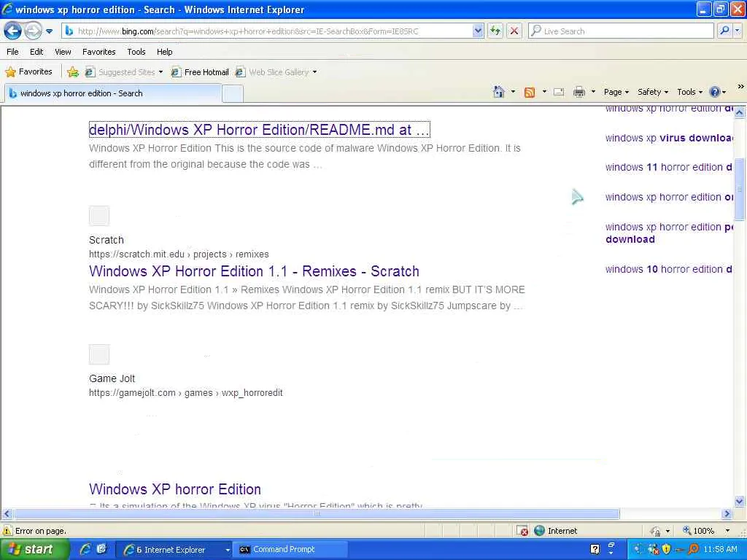The width and height of the screenshot is (747, 560).
Task: Click the vertical scrollbar down arrow
Action: click(x=740, y=501)
